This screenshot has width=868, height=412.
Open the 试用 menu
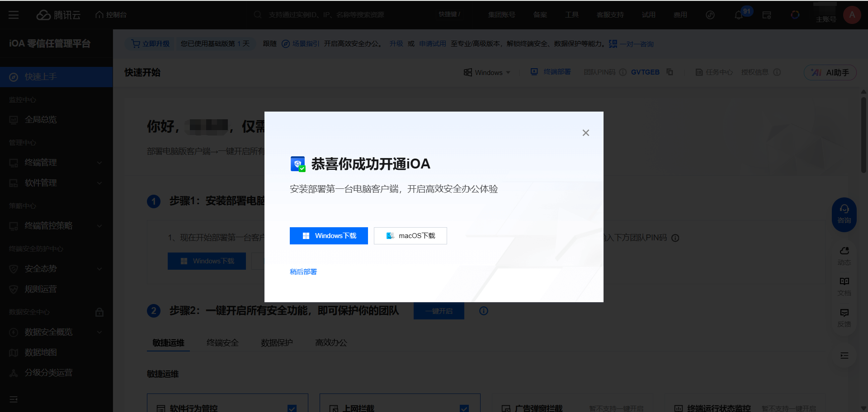point(648,15)
